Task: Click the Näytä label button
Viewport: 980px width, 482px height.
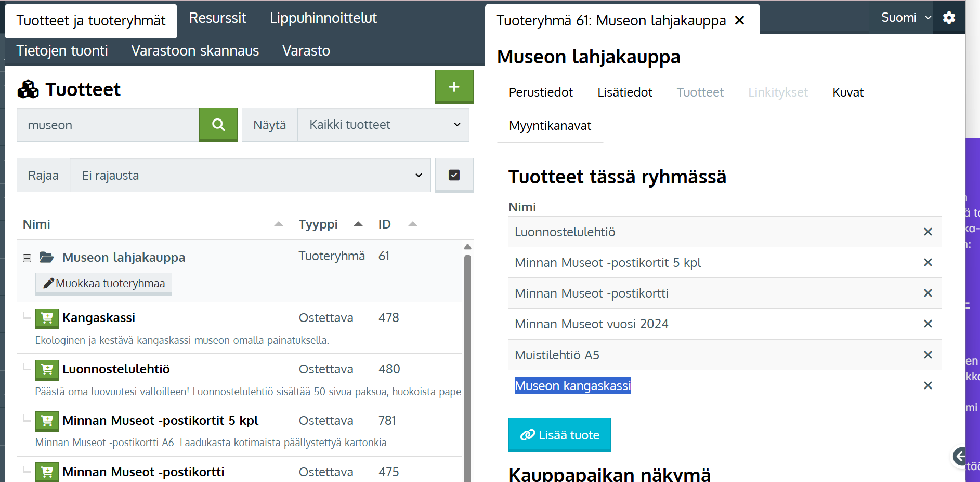Action: 269,125
